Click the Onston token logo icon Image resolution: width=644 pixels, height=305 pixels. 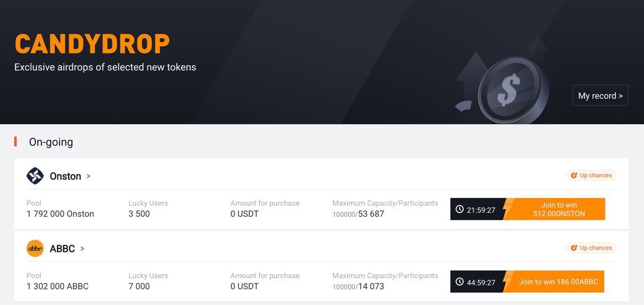coord(35,176)
